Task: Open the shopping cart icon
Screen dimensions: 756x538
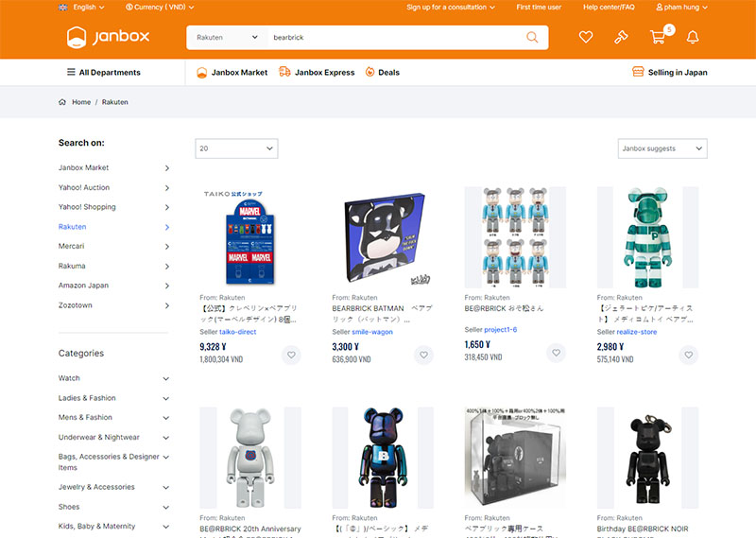Action: tap(659, 37)
